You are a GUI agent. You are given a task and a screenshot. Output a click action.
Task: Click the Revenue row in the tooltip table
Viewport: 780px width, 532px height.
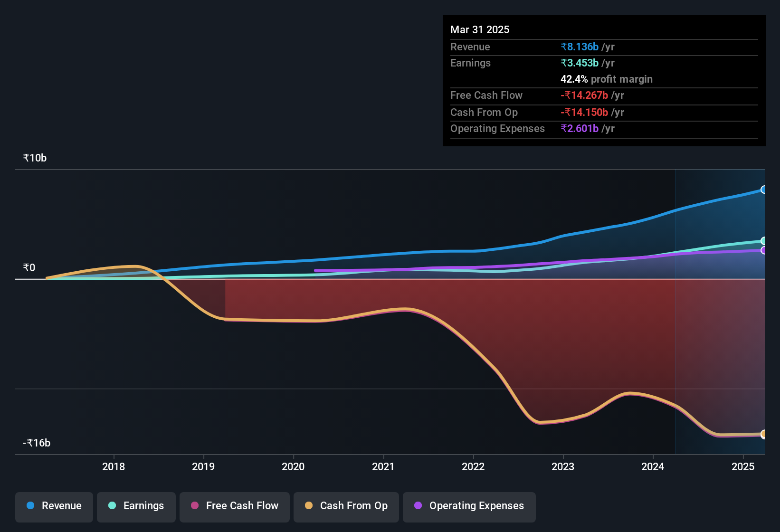[532, 47]
